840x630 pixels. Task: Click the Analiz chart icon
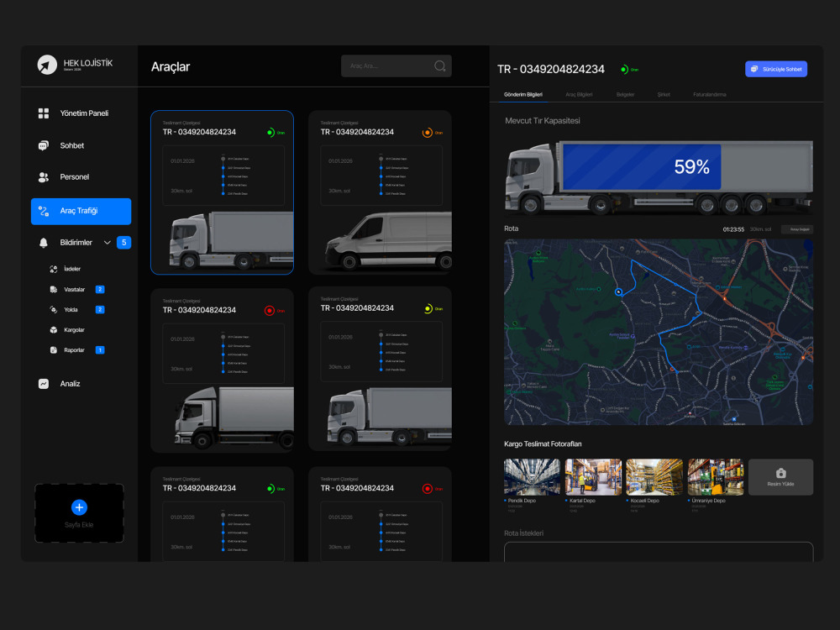click(x=44, y=384)
